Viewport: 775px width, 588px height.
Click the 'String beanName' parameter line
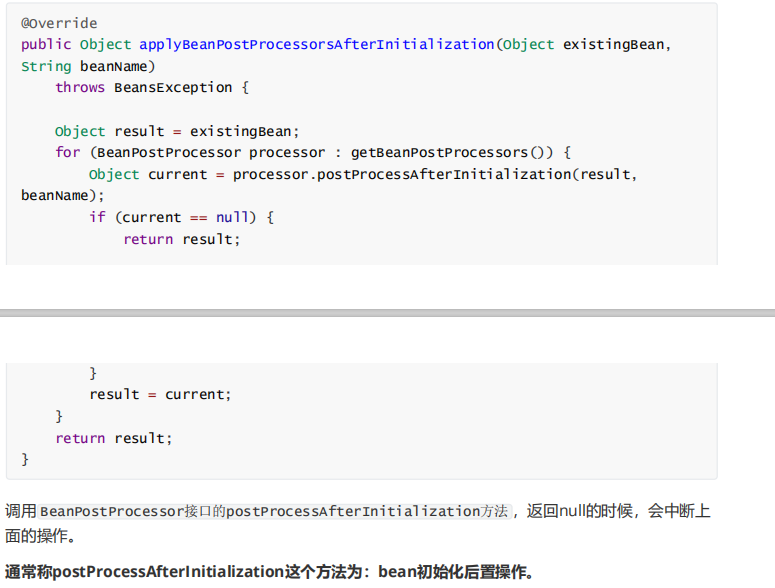pyautogui.click(x=88, y=66)
